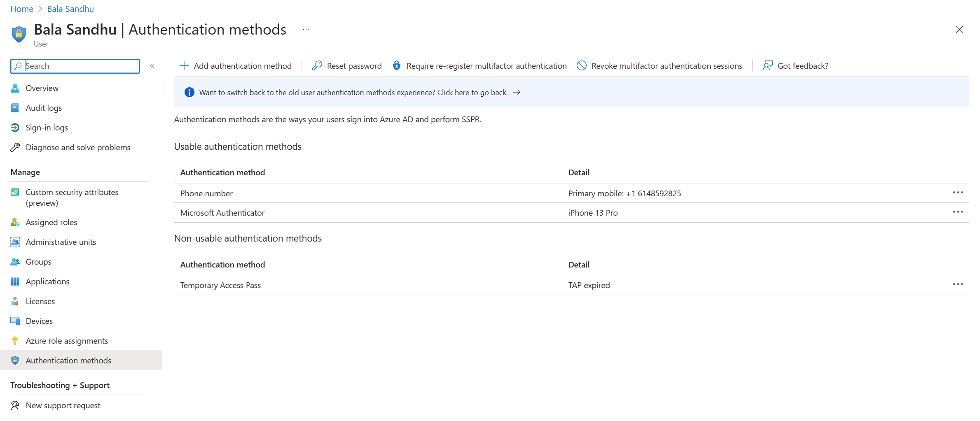
Task: Select Overview in the sidebar menu
Action: (x=42, y=88)
